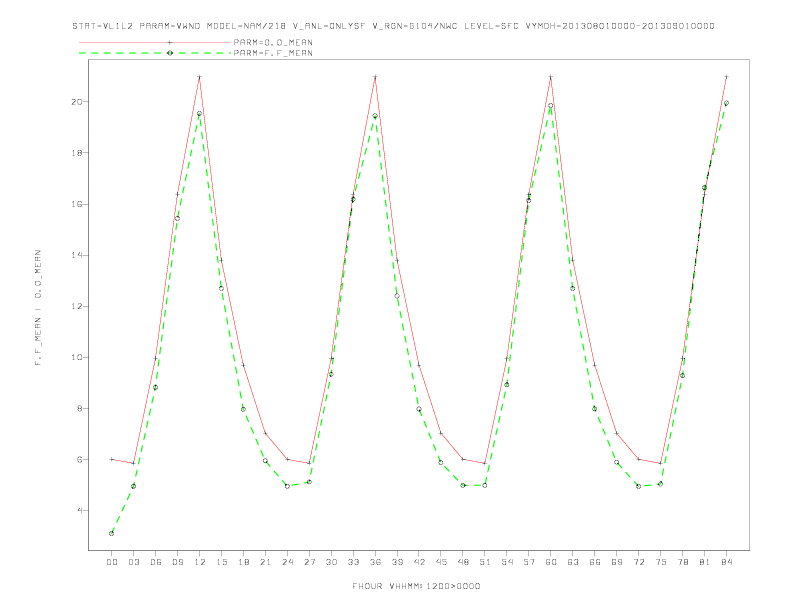Select the V_ANL=ONLYSF title text
This screenshot has height=612, width=792.
329,26
